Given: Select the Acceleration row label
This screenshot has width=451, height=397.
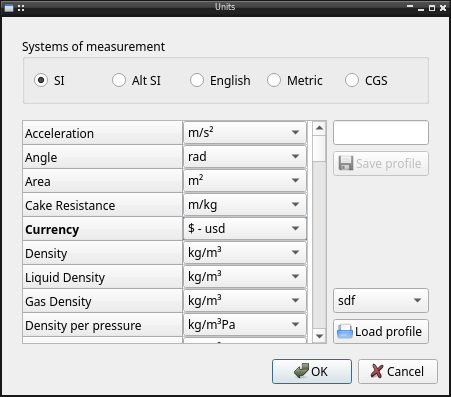Looking at the screenshot, I should click(x=102, y=133).
